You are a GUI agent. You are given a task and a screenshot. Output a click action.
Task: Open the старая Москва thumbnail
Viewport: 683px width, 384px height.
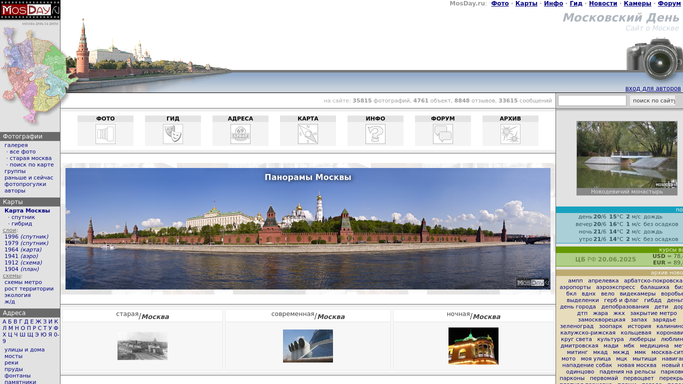(142, 346)
